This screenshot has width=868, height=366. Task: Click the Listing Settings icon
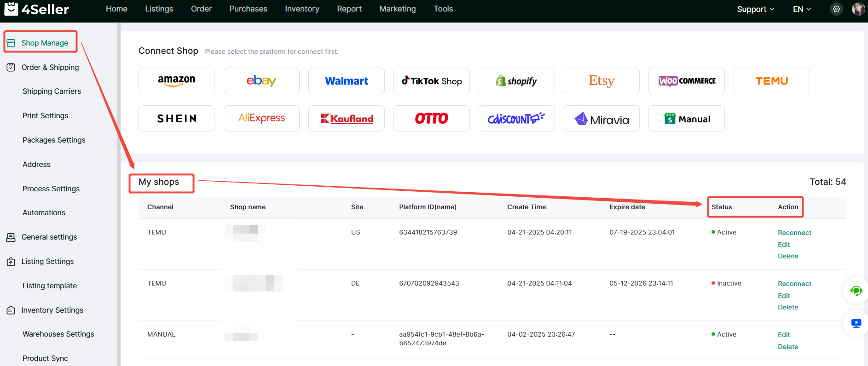pos(11,262)
